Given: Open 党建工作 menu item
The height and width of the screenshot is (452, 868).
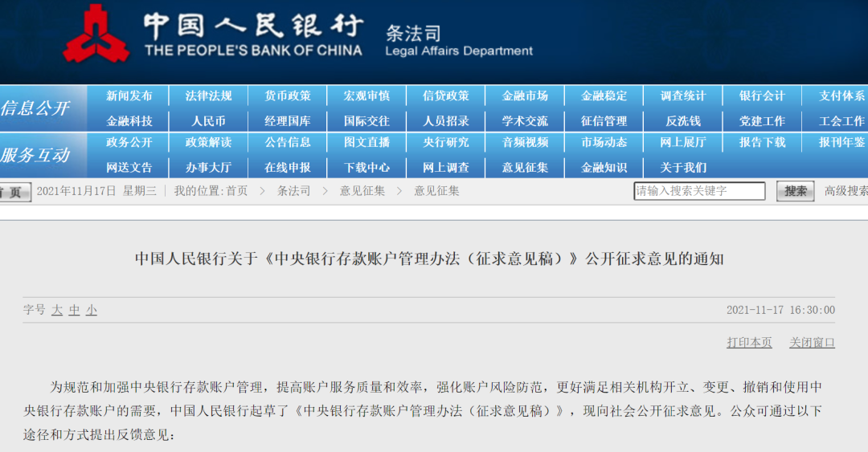Looking at the screenshot, I should [762, 121].
